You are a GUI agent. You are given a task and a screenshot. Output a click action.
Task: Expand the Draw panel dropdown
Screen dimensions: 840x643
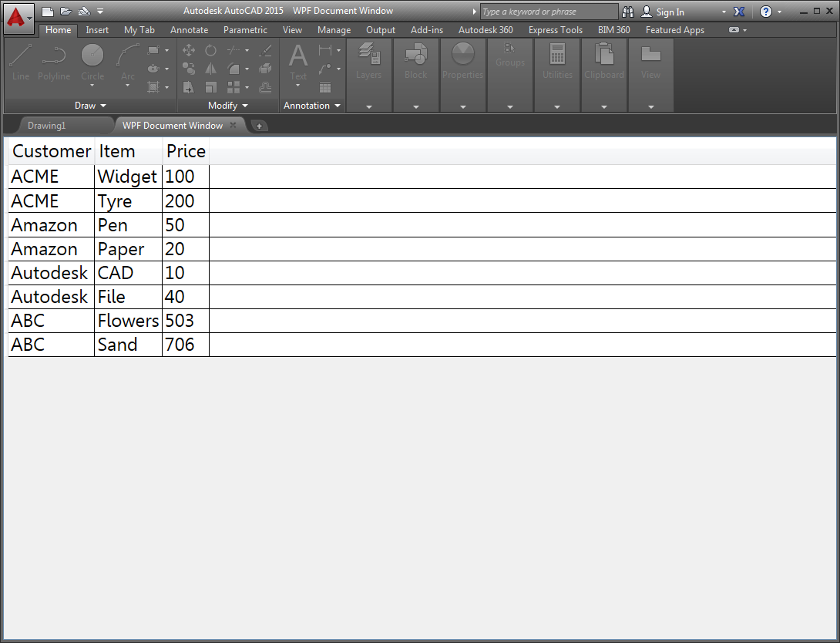(x=91, y=106)
